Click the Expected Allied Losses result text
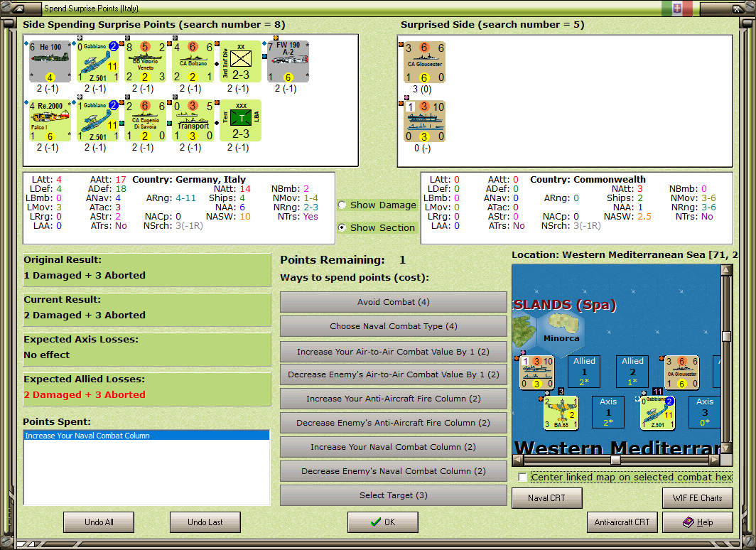Image resolution: width=756 pixels, height=550 pixels. (x=85, y=395)
